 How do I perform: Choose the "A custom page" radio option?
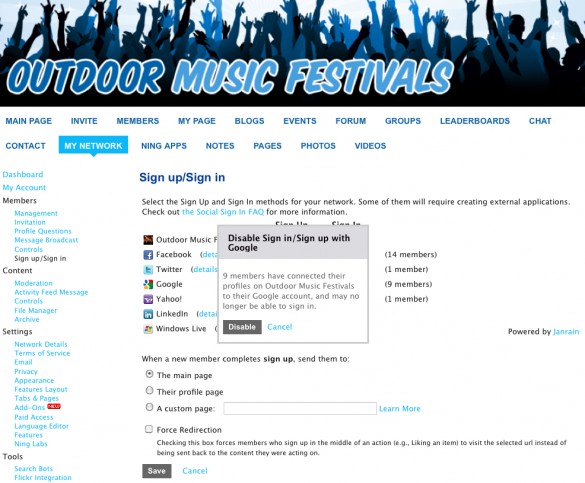coord(149,407)
